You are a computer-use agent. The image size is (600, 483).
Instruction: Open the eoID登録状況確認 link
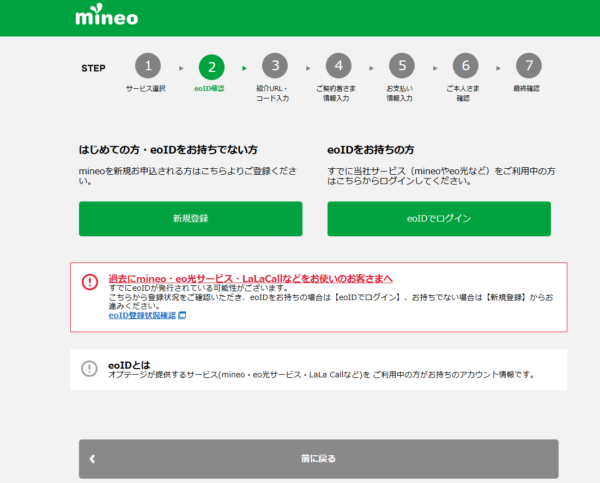pyautogui.click(x=142, y=315)
